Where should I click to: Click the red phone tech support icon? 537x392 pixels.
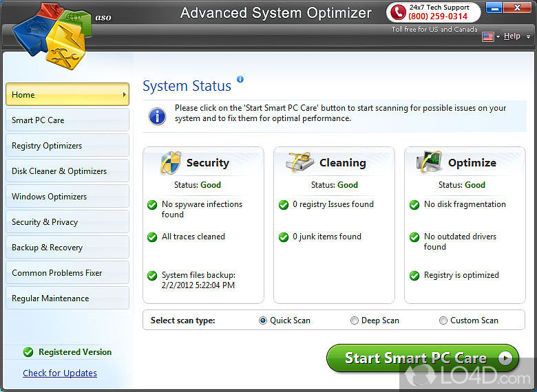[x=397, y=12]
